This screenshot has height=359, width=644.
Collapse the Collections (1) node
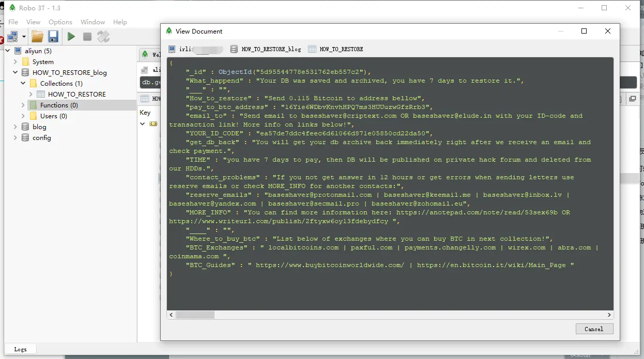(23, 83)
